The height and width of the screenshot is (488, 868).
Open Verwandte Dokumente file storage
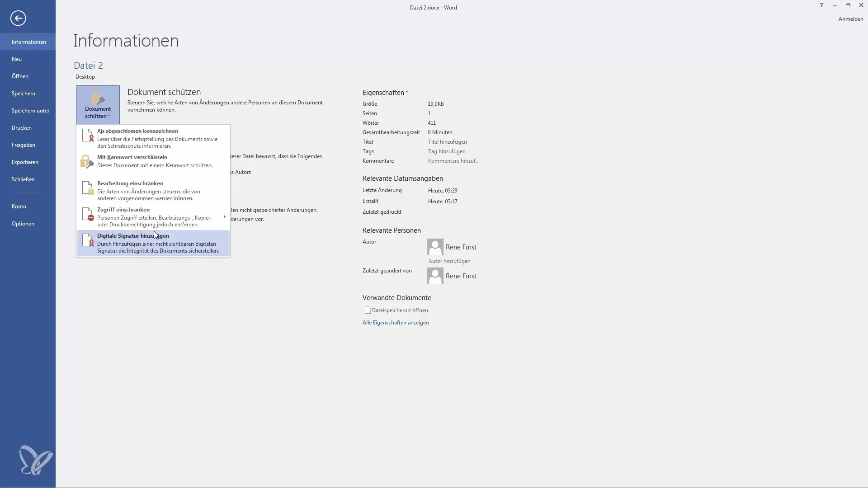pyautogui.click(x=400, y=310)
